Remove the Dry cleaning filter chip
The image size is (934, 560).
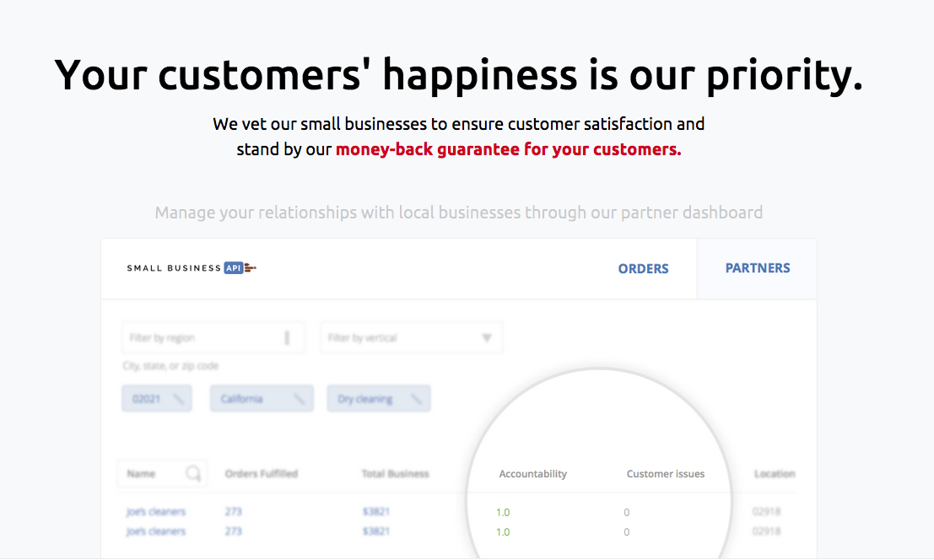point(416,397)
